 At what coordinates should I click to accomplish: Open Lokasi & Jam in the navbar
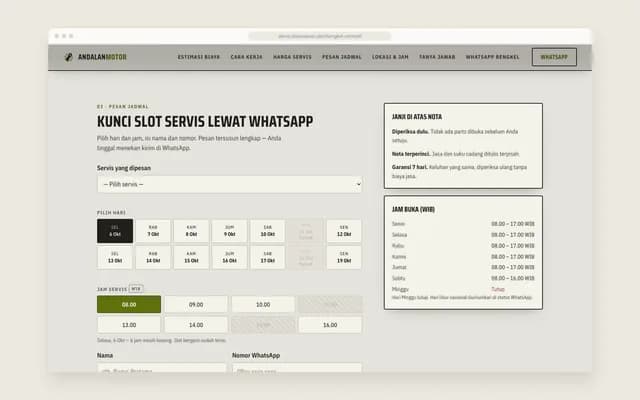(390, 57)
